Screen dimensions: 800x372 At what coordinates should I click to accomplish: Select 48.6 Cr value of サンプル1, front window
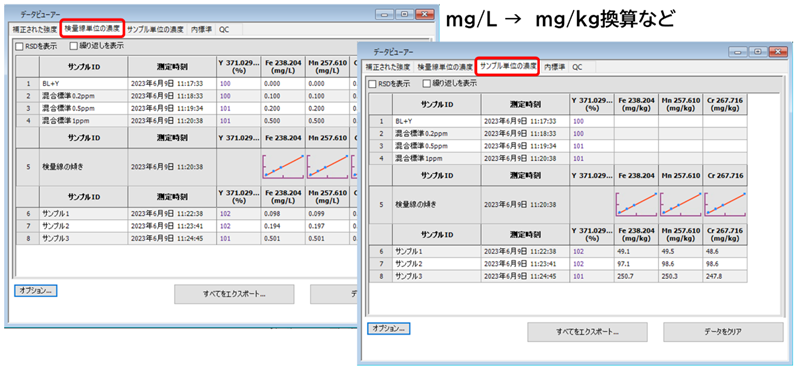[724, 252]
